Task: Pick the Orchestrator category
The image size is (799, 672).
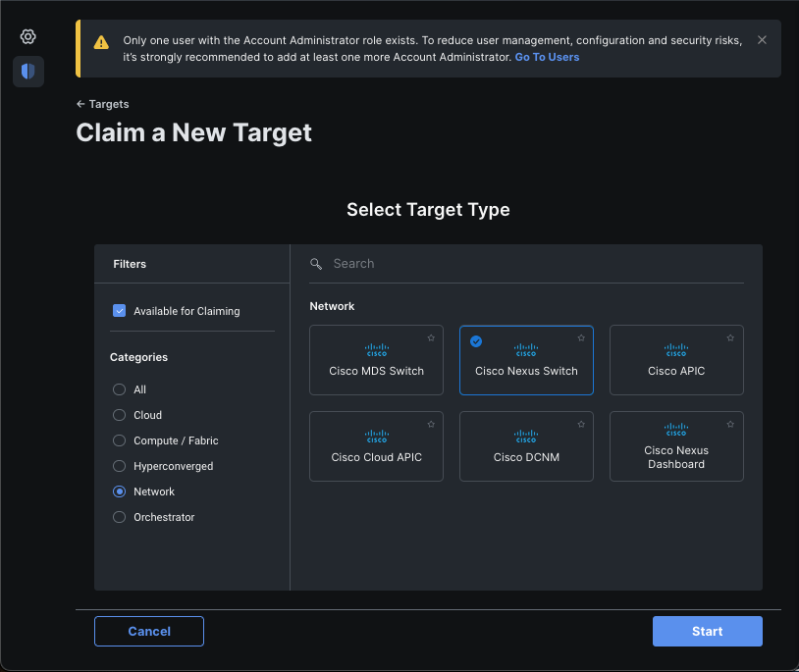Action: (119, 517)
